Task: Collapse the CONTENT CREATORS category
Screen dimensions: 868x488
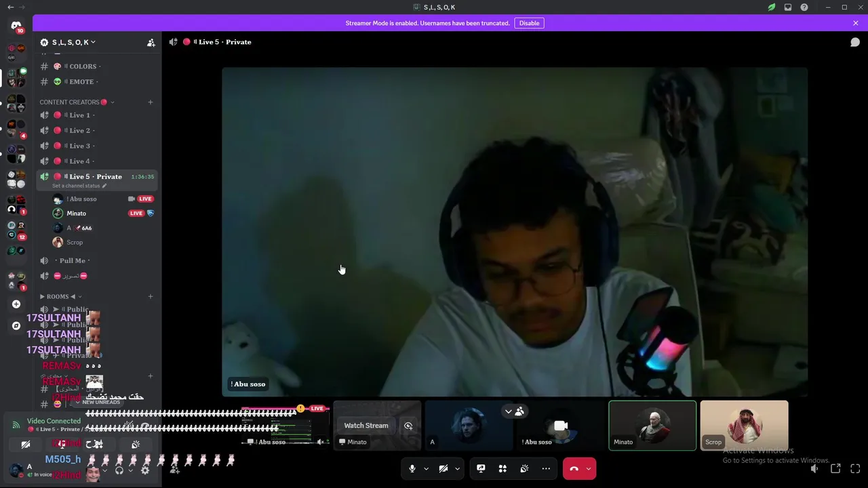Action: [76, 102]
